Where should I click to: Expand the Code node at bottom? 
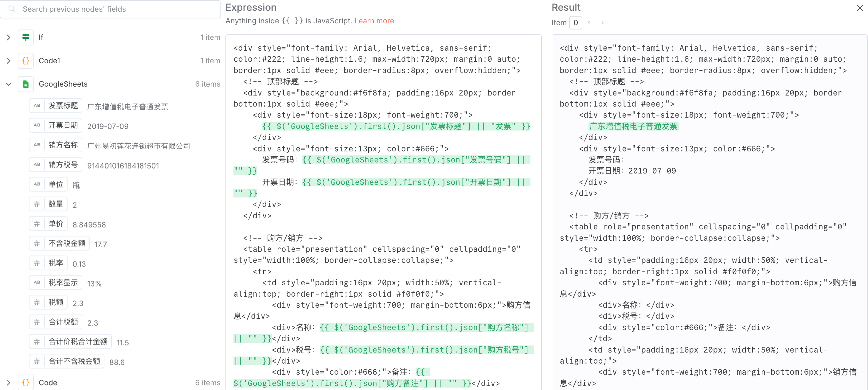tap(8, 382)
